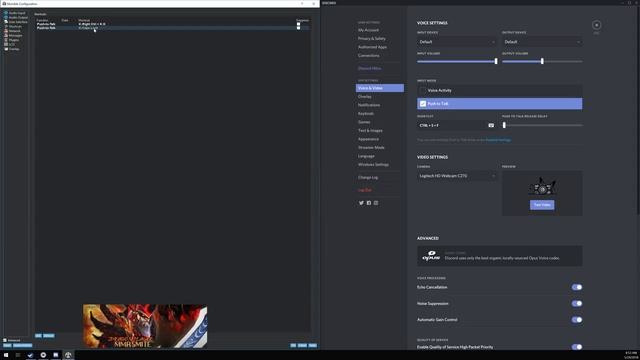Toggle Suppress for the Caps Lock shortcut

point(298,28)
